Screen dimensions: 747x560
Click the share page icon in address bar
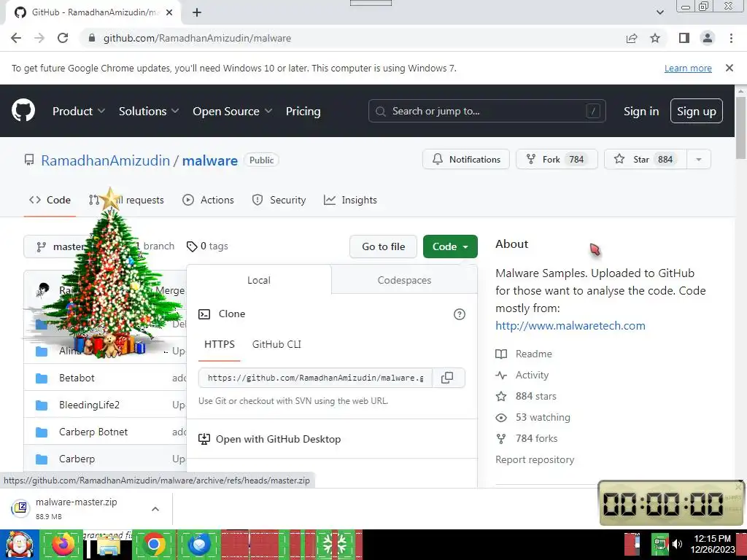[x=632, y=38]
